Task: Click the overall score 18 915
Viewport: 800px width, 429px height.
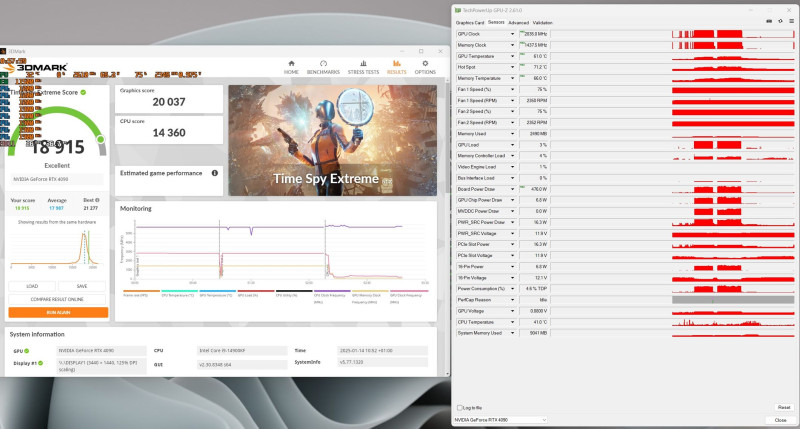Action: click(58, 147)
